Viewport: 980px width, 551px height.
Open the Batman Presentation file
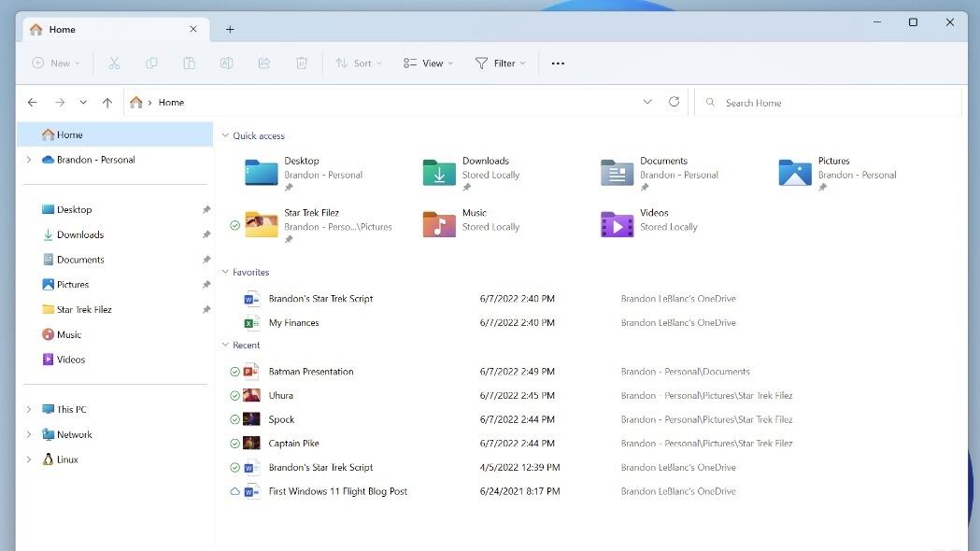click(x=311, y=372)
